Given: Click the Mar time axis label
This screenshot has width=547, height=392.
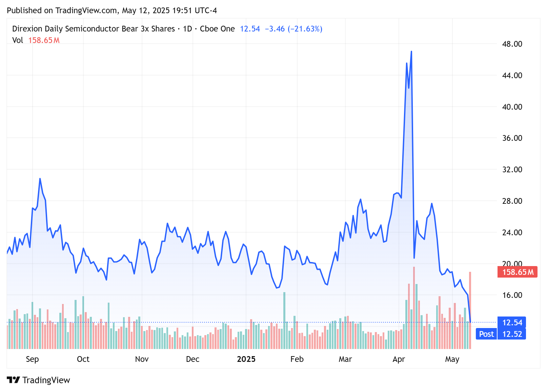Looking at the screenshot, I should point(345,359).
